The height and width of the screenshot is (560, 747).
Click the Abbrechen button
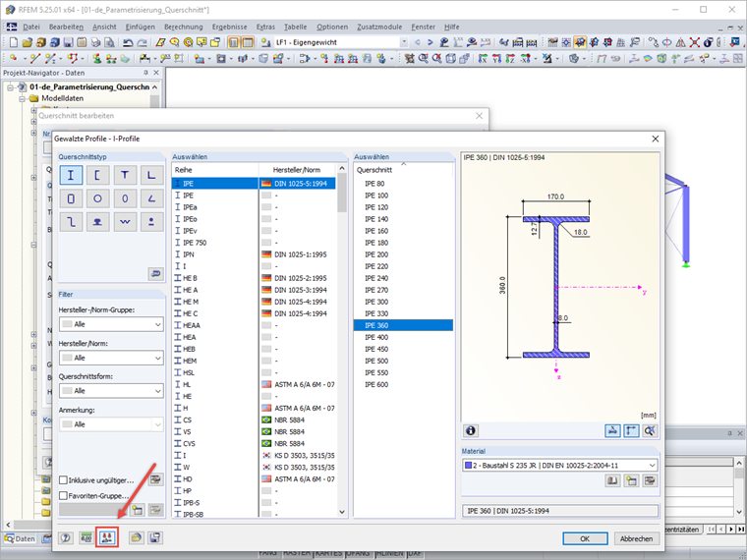636,538
